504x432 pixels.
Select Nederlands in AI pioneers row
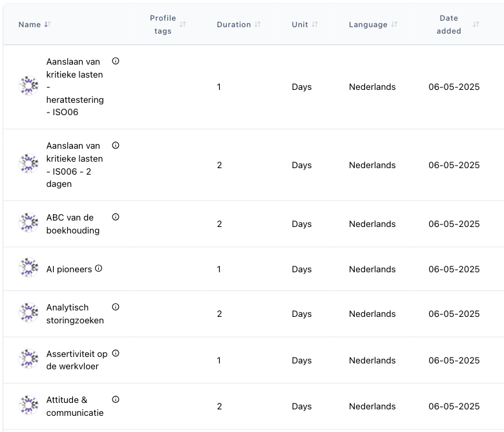[x=372, y=269]
